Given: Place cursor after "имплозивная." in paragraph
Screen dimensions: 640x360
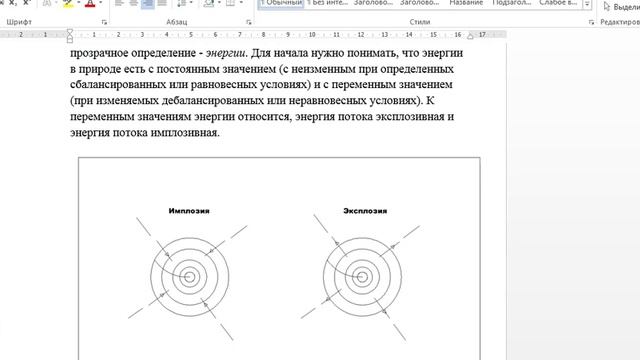Looking at the screenshot, I should [220, 133].
